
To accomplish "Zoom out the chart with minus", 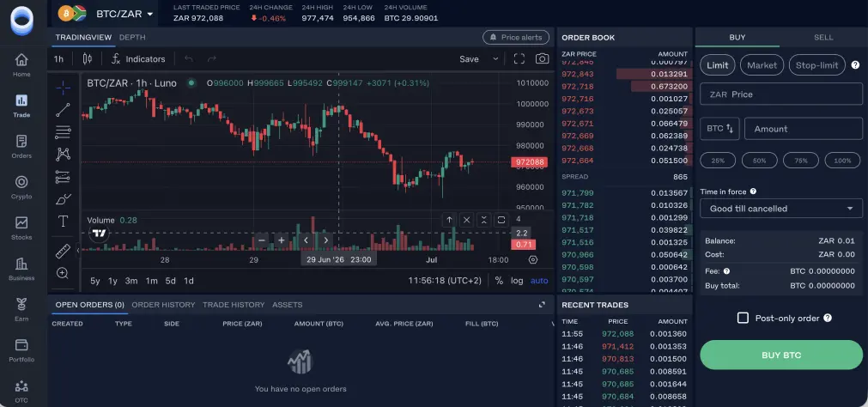I will click(262, 240).
